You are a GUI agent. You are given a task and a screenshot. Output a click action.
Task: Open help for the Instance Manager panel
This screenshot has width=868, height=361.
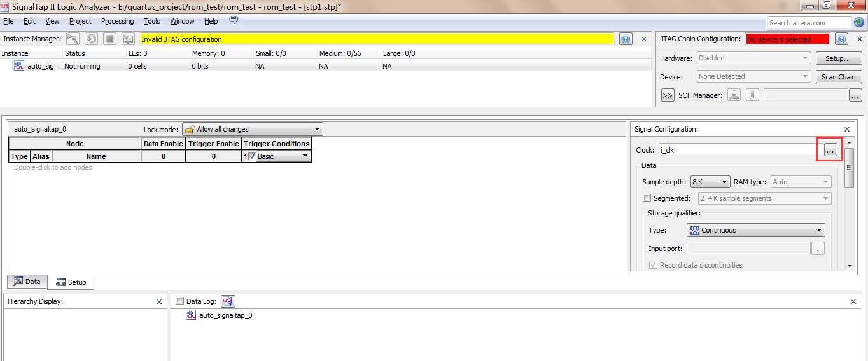coord(626,39)
